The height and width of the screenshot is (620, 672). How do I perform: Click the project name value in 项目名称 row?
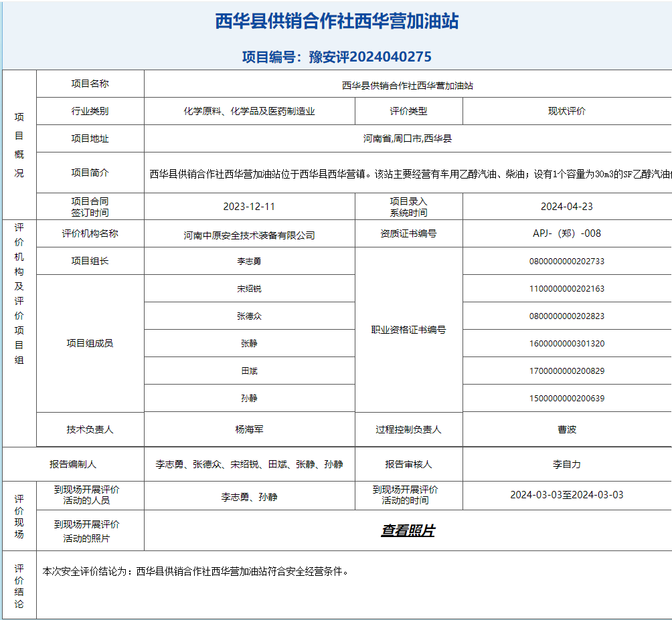tap(408, 86)
